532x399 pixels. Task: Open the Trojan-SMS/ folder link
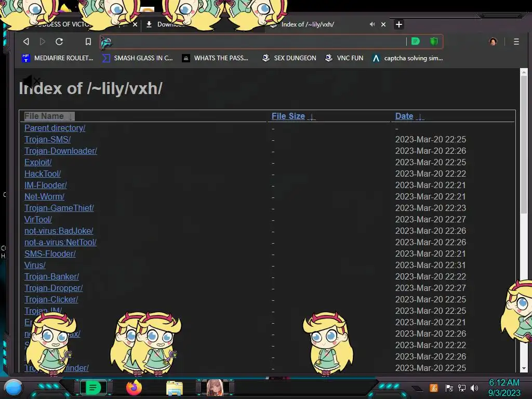pyautogui.click(x=47, y=139)
